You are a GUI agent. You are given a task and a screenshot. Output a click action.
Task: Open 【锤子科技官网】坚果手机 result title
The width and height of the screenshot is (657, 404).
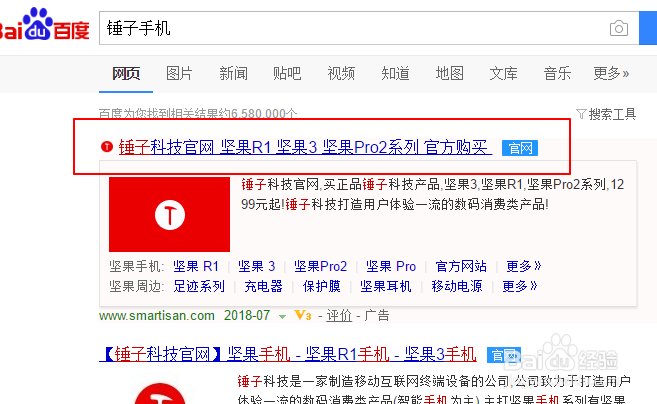coord(288,355)
